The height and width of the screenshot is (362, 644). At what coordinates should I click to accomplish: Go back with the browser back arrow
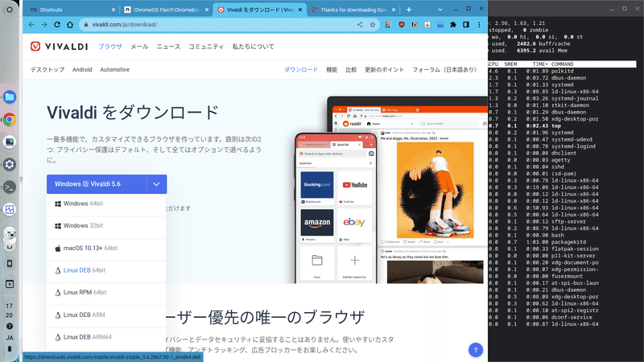click(31, 25)
